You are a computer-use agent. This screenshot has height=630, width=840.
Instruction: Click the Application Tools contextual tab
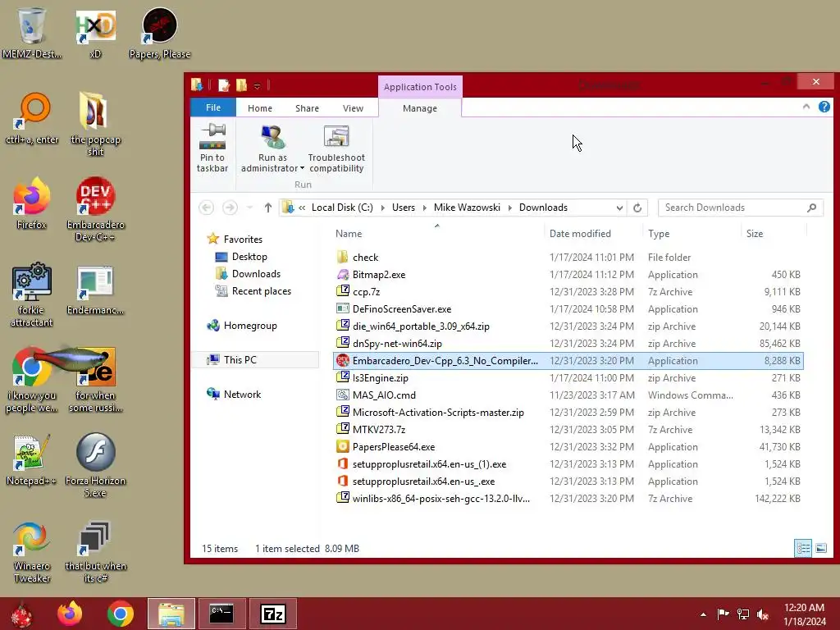point(420,86)
